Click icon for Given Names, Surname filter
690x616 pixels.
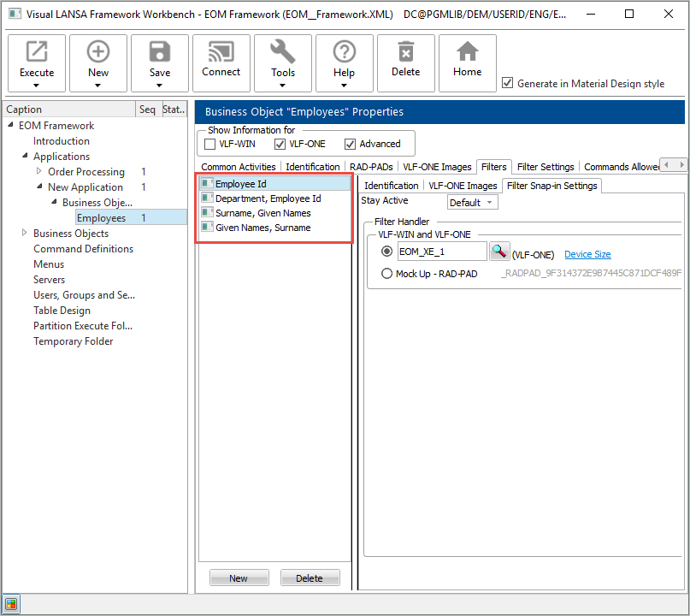coord(207,227)
